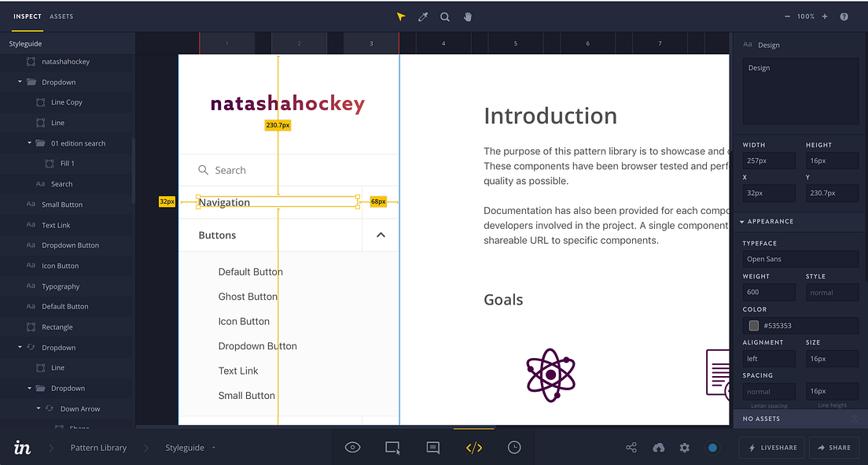Click the SHARE button

pos(833,447)
